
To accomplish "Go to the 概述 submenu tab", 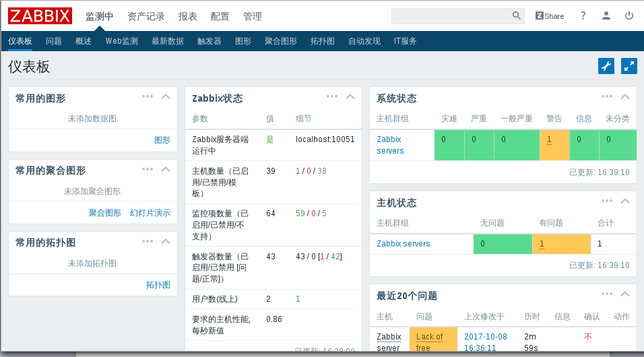I will pos(84,41).
